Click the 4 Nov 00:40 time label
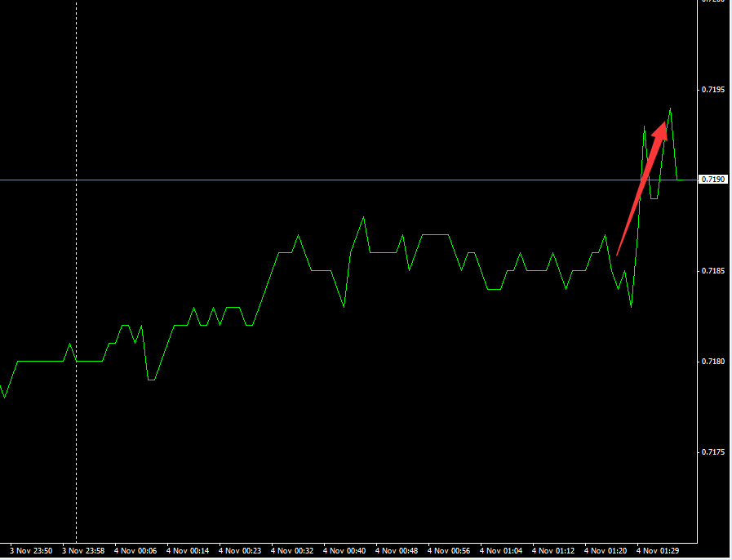 tap(344, 551)
